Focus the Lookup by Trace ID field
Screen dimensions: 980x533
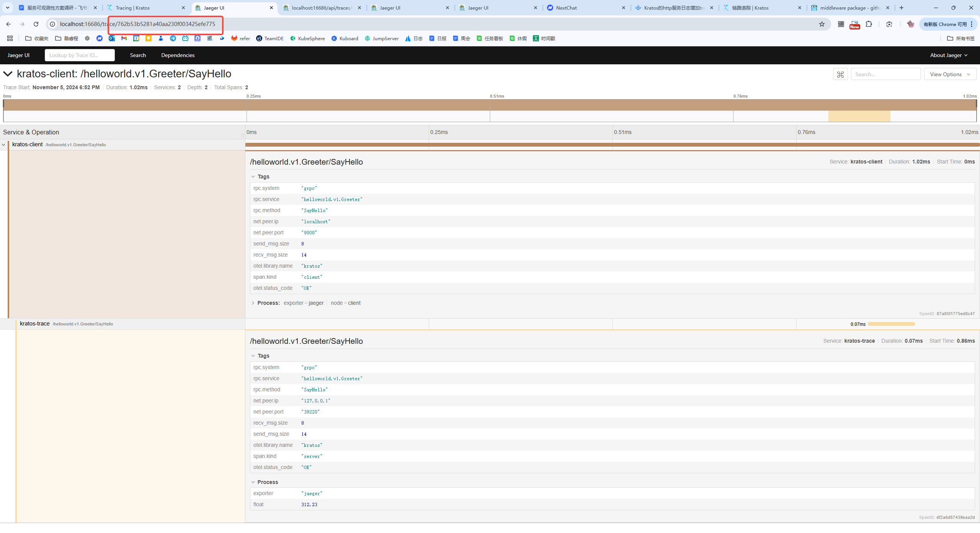(x=80, y=55)
